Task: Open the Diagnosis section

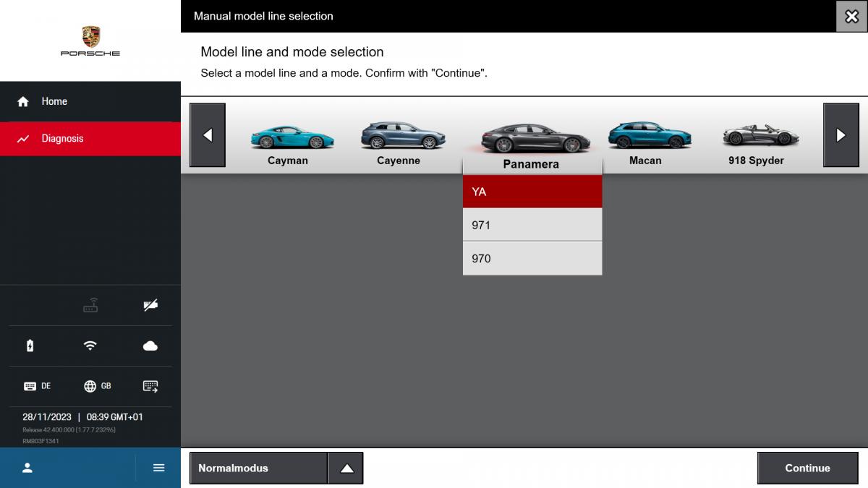Action: (62, 139)
